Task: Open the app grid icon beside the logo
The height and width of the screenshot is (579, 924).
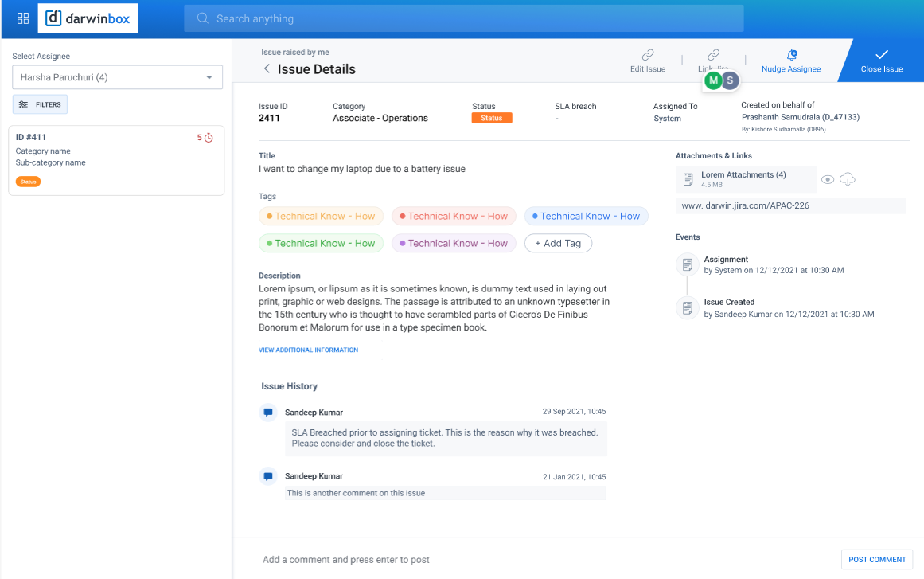Action: click(21, 18)
